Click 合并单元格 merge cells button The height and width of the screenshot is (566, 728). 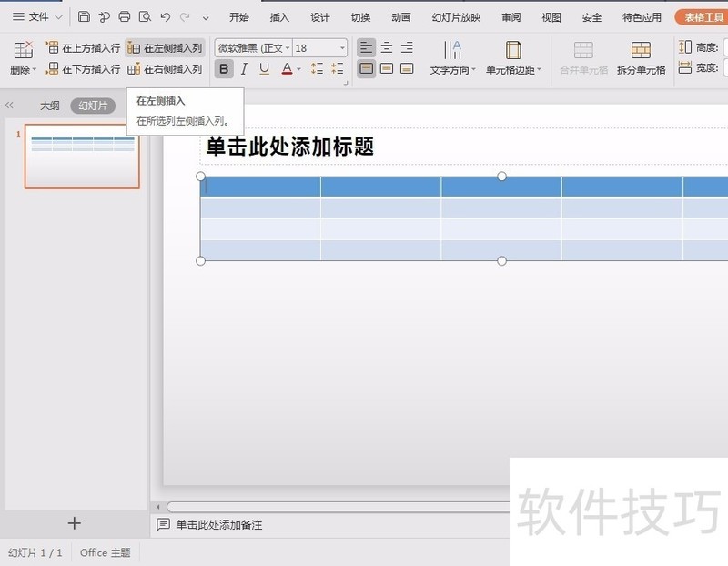(583, 58)
